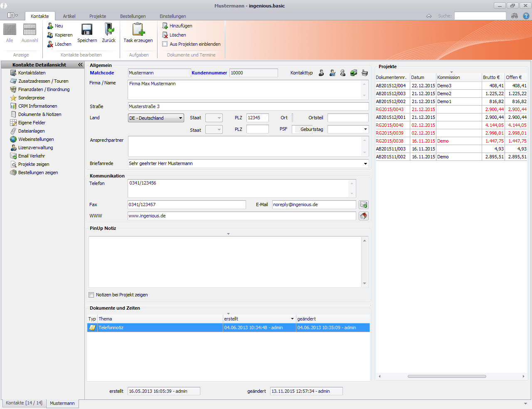Open the Bestellungen ribbon tab
The height and width of the screenshot is (409, 532).
(133, 16)
